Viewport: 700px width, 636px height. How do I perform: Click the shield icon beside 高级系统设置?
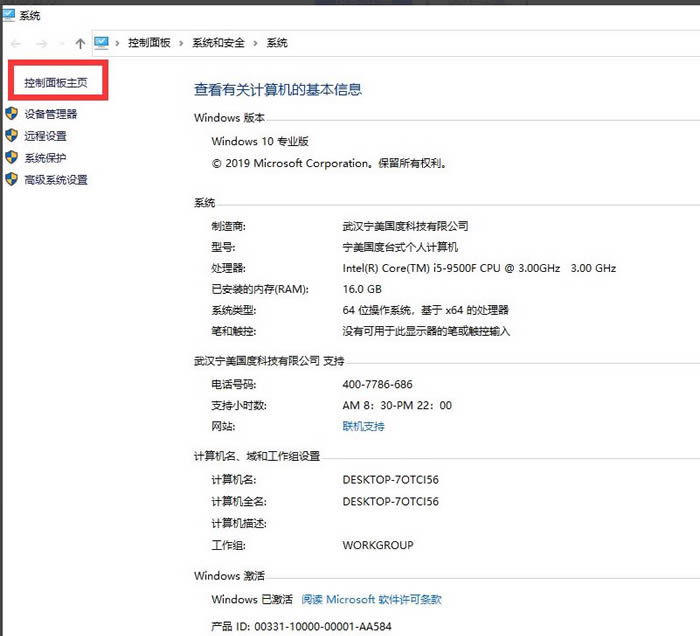pyautogui.click(x=12, y=180)
